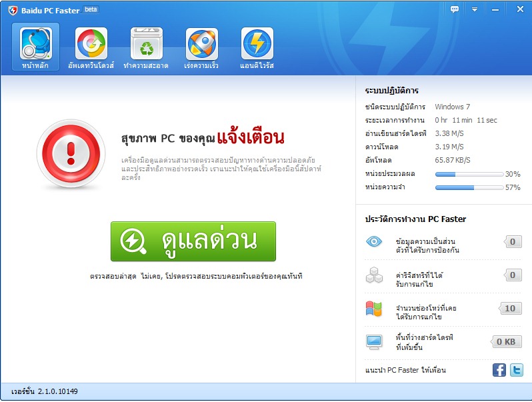Open the ทำความสะอาด cleaner icon

[146, 44]
